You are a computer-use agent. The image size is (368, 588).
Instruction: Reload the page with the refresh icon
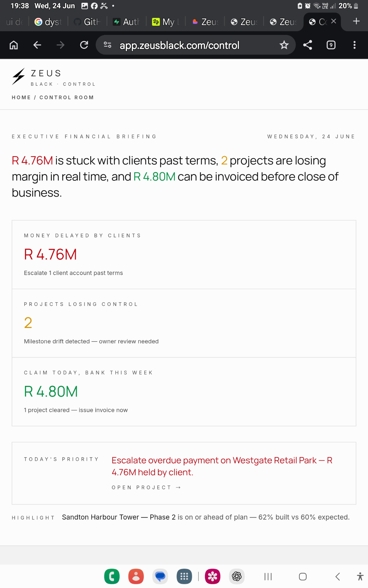84,45
